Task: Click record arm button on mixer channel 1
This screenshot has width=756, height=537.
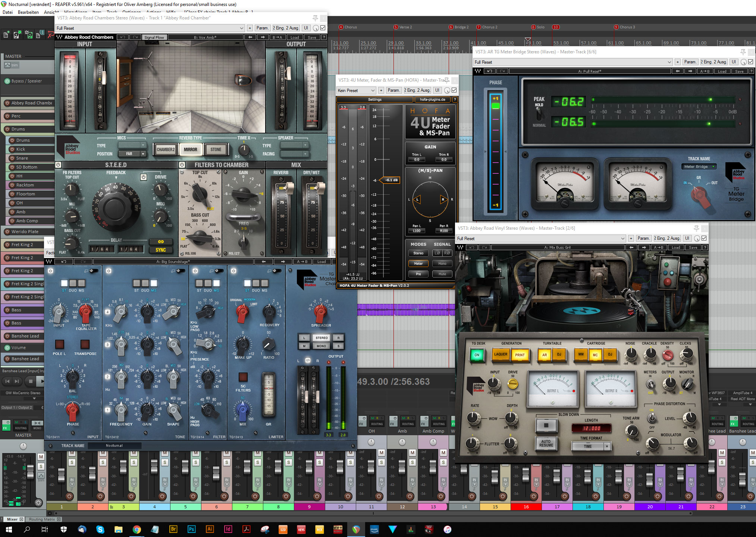Action: 69,496
